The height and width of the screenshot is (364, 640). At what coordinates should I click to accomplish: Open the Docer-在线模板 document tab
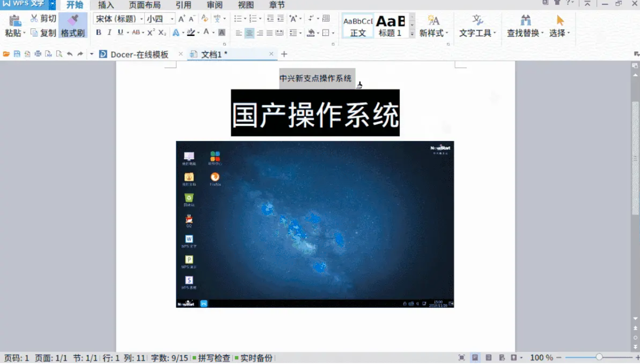point(139,54)
